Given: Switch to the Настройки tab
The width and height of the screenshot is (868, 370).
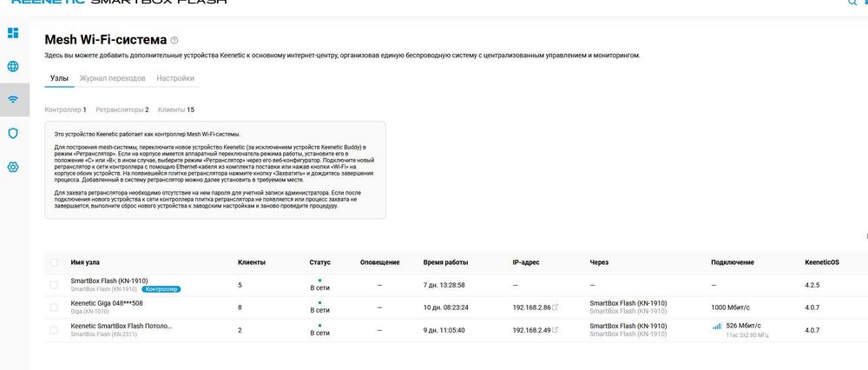Looking at the screenshot, I should [175, 78].
